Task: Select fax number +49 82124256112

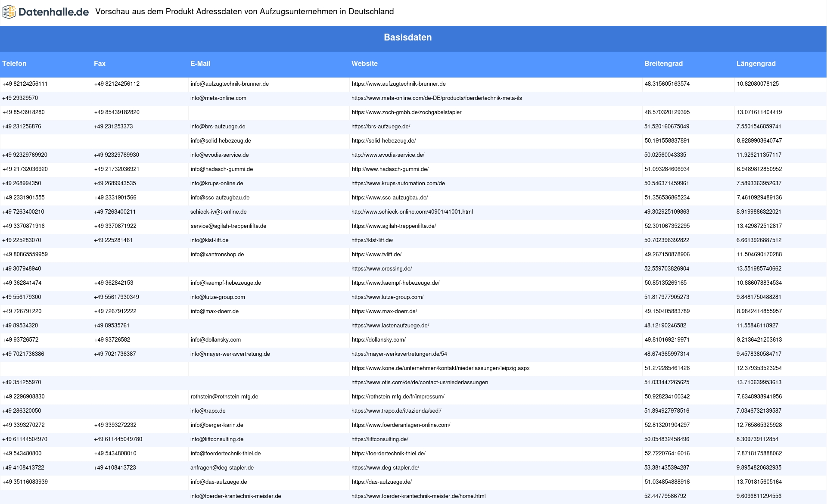Action: click(x=117, y=84)
